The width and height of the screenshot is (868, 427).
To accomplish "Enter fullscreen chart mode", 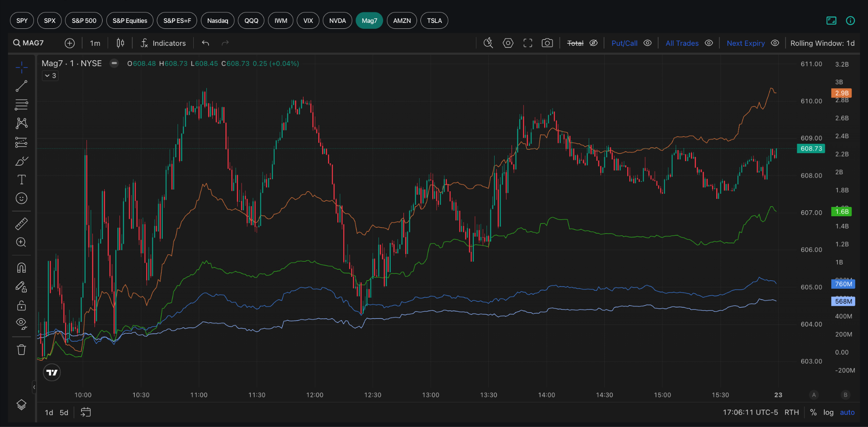I will pyautogui.click(x=528, y=43).
